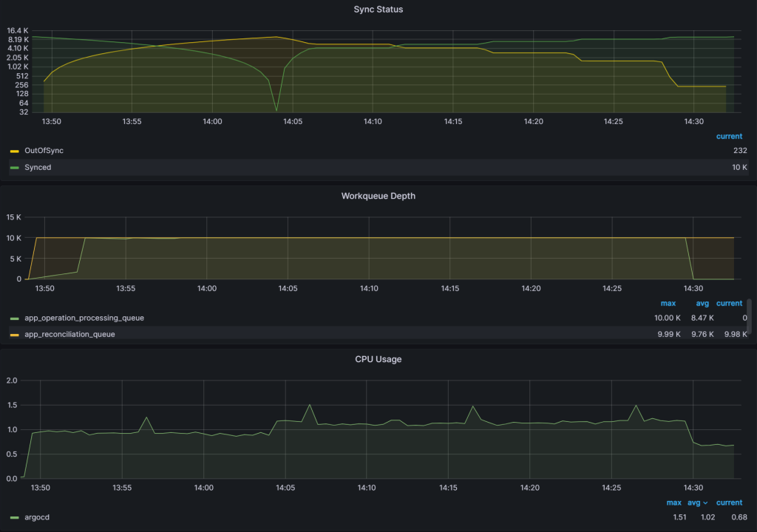Sort CPU Usage legend by max values
The width and height of the screenshot is (757, 532).
(x=674, y=502)
